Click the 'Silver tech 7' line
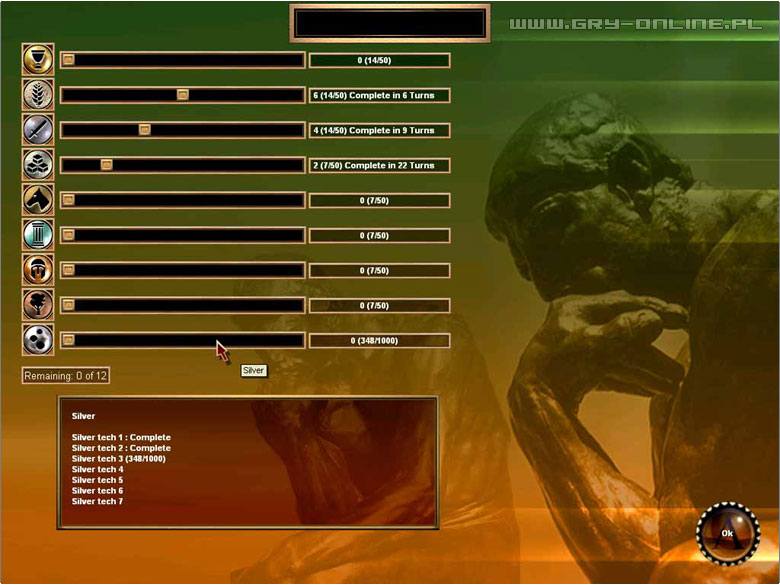780x585 pixels. click(98, 501)
